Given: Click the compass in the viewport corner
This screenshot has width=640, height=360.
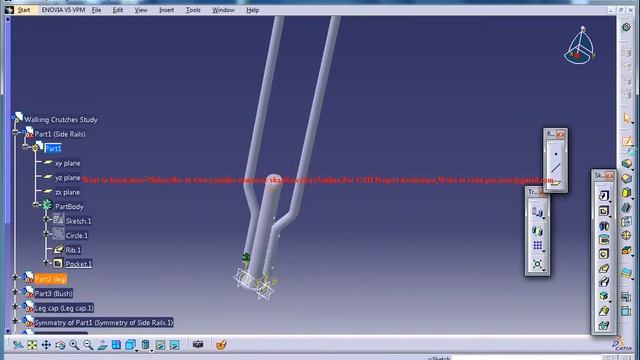Looking at the screenshot, I should [x=580, y=46].
